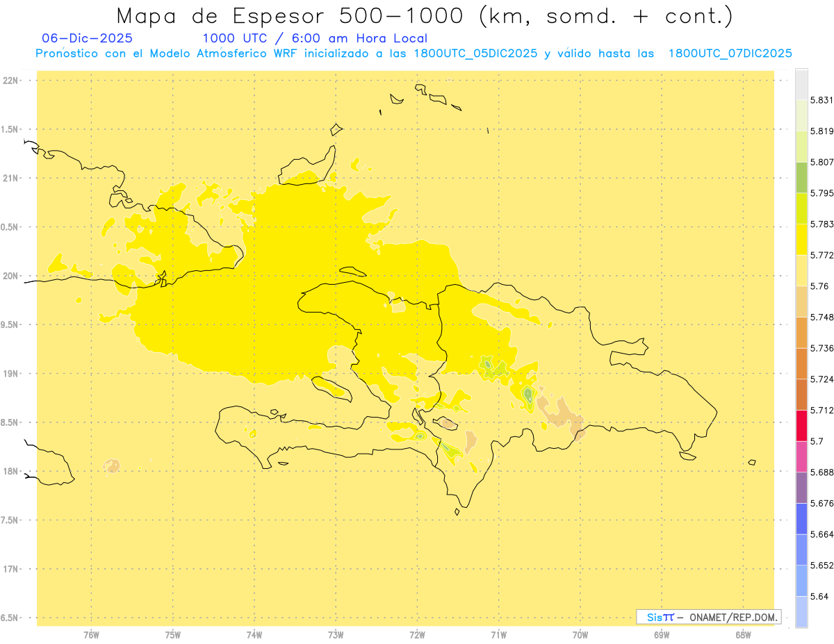The width and height of the screenshot is (834, 644).
Task: Click the 75W longitude label
Action: (173, 634)
